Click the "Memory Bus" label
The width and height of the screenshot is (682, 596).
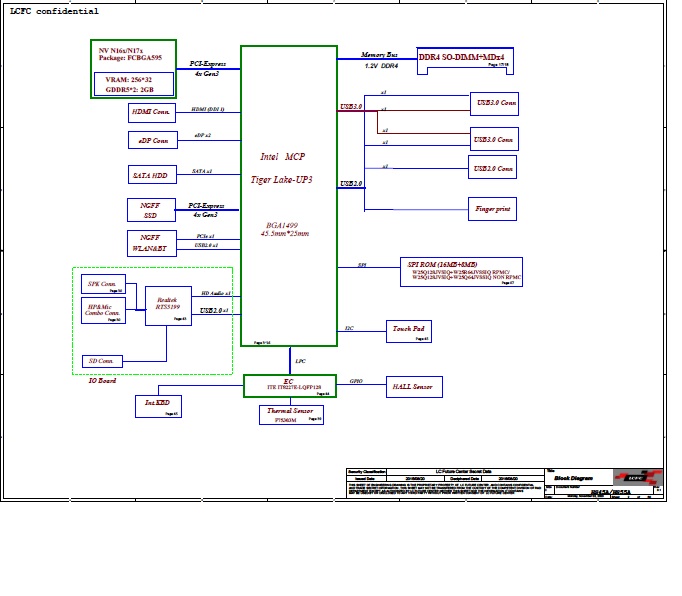click(x=379, y=55)
